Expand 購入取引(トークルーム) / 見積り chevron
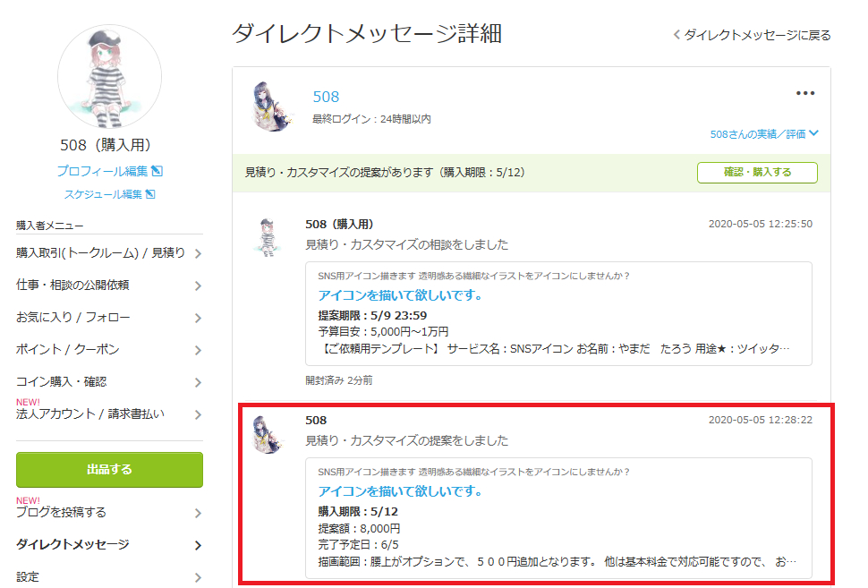 (198, 253)
